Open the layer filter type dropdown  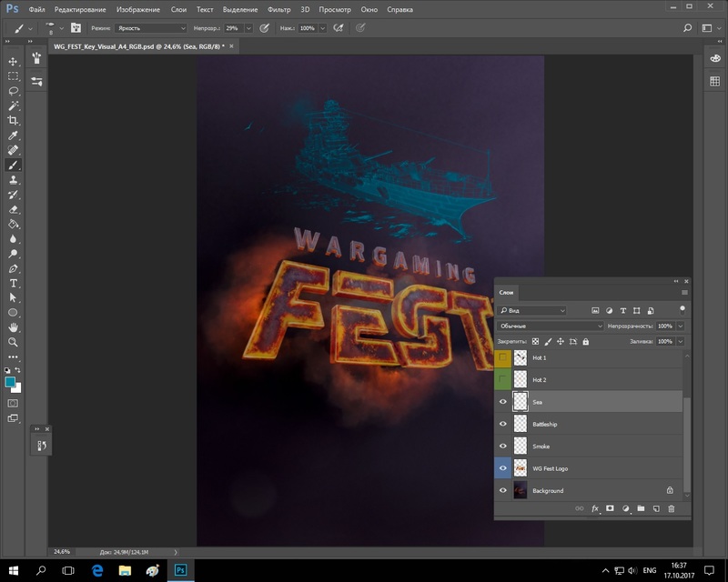click(532, 310)
